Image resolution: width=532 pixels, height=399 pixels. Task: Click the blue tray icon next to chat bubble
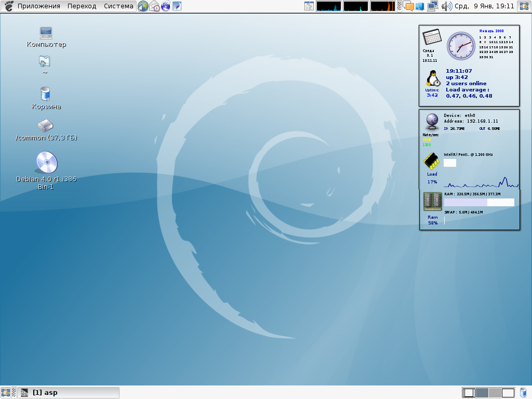coord(420,6)
